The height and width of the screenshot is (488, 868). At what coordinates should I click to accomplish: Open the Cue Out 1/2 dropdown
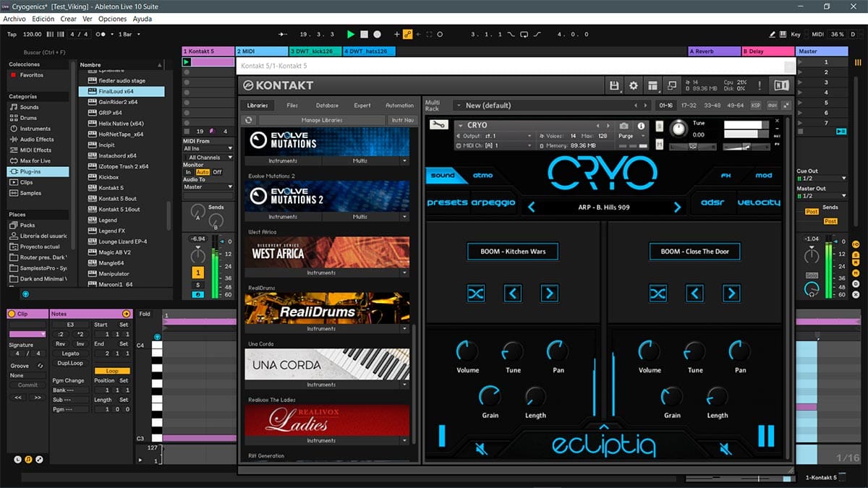click(x=822, y=178)
